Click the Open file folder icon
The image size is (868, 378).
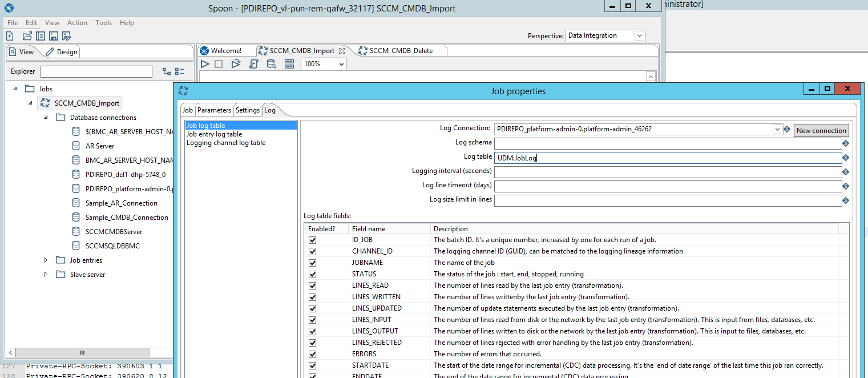tap(27, 36)
